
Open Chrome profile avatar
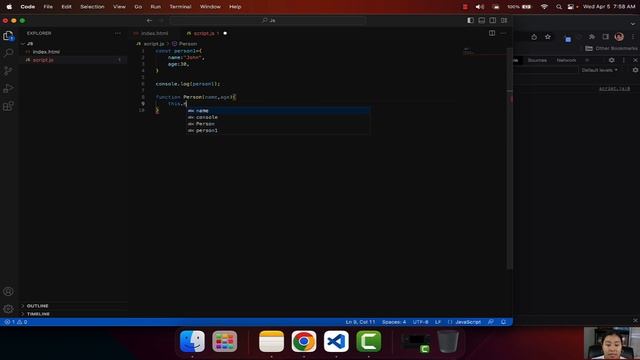[x=619, y=37]
